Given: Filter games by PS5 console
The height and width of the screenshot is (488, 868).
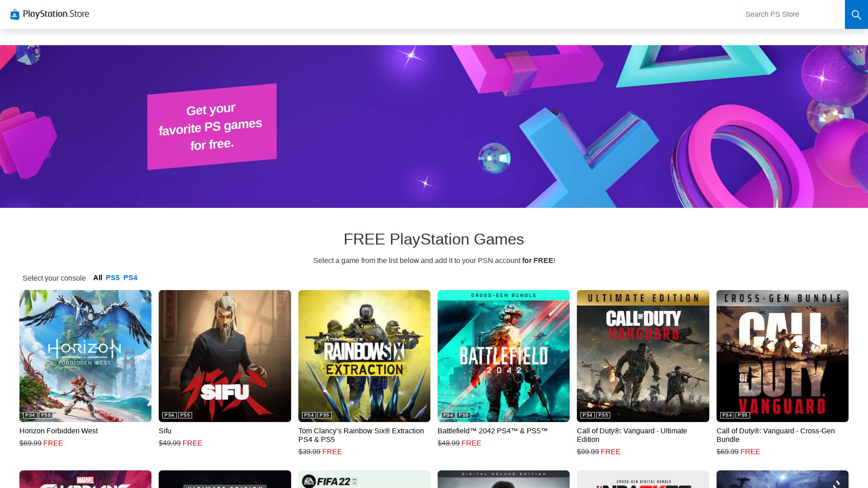Looking at the screenshot, I should pos(113,278).
